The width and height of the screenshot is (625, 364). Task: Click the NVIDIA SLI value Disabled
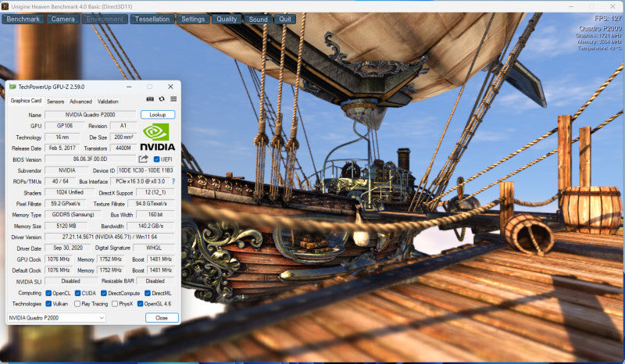coord(71,281)
